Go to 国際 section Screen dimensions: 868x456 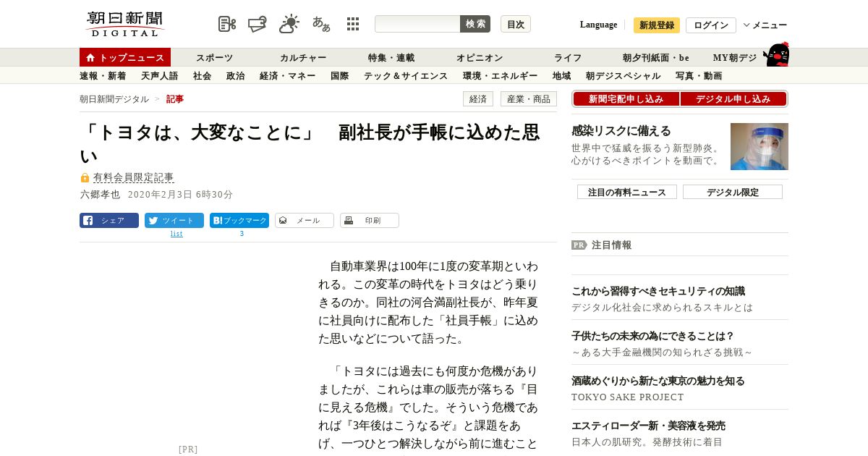pyautogui.click(x=339, y=76)
